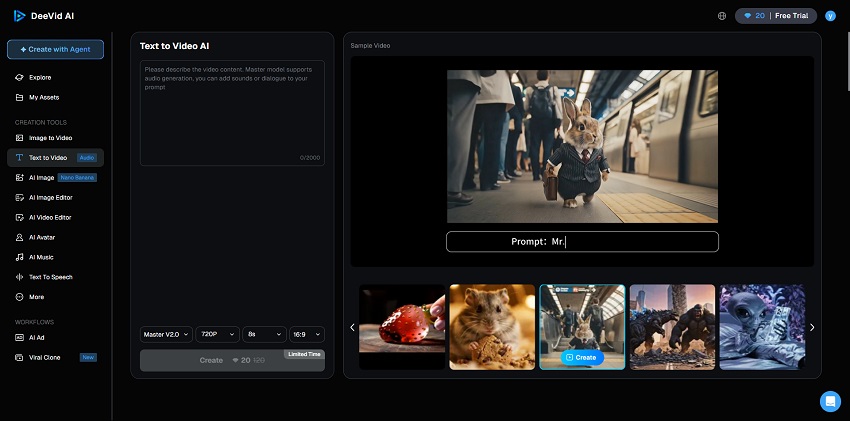Viewport: 850px width, 421px height.
Task: Click the 0/2000 character counter
Action: pos(310,158)
